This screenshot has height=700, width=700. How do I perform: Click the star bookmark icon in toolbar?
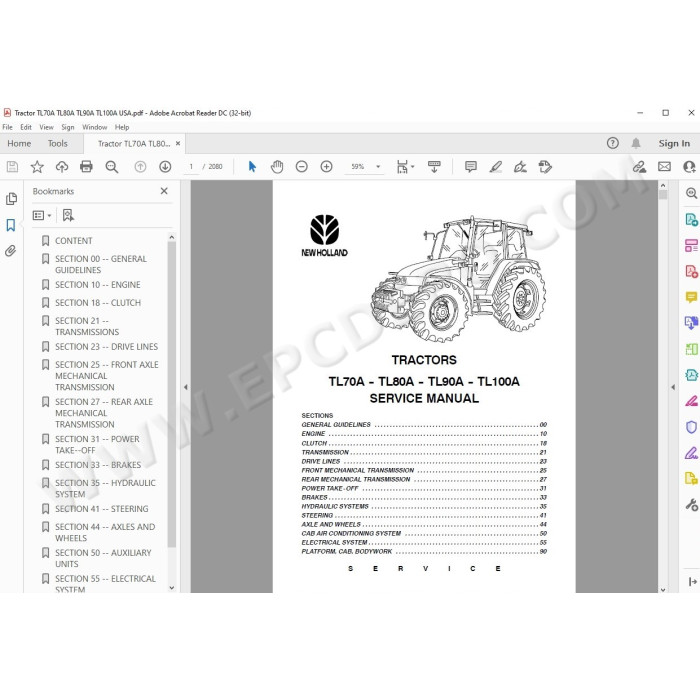click(37, 167)
